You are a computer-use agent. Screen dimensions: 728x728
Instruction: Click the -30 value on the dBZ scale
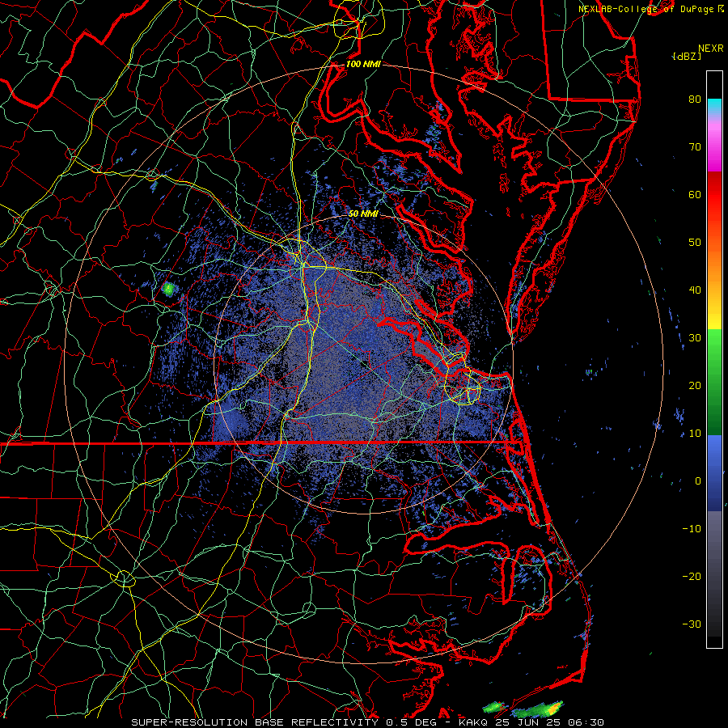click(692, 624)
